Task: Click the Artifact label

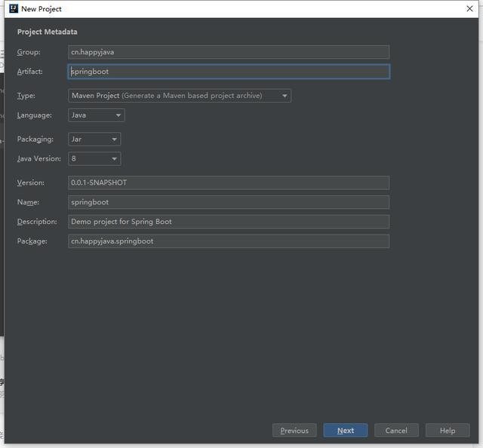Action: coord(30,72)
